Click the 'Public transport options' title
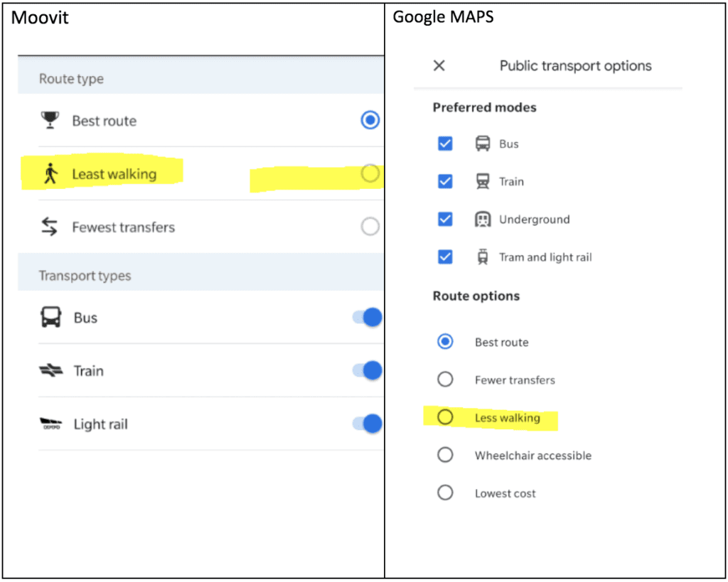The height and width of the screenshot is (582, 728). (x=576, y=66)
